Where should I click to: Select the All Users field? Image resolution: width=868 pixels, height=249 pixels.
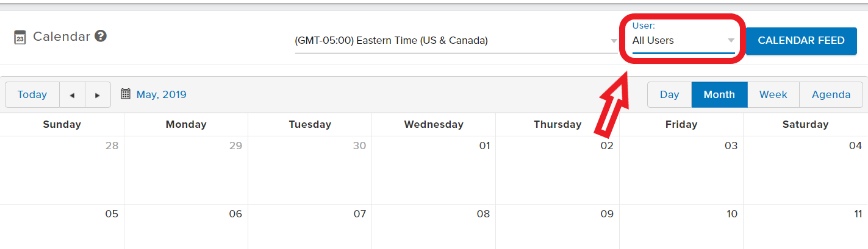tap(684, 41)
